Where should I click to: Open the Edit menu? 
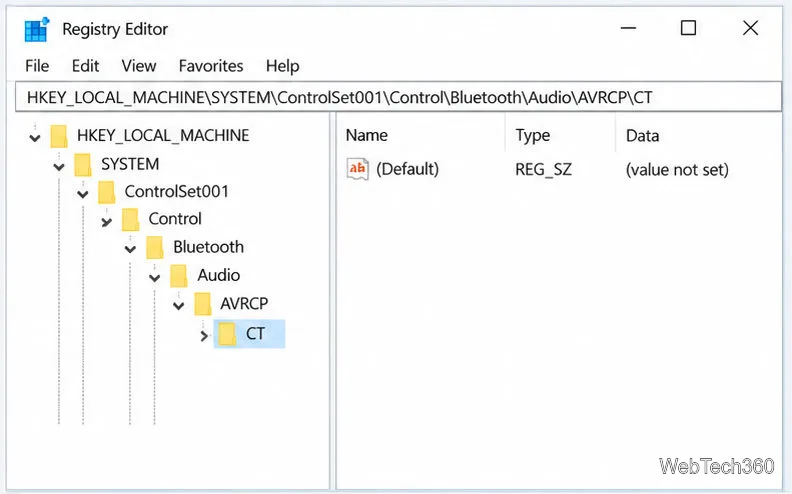tap(85, 66)
